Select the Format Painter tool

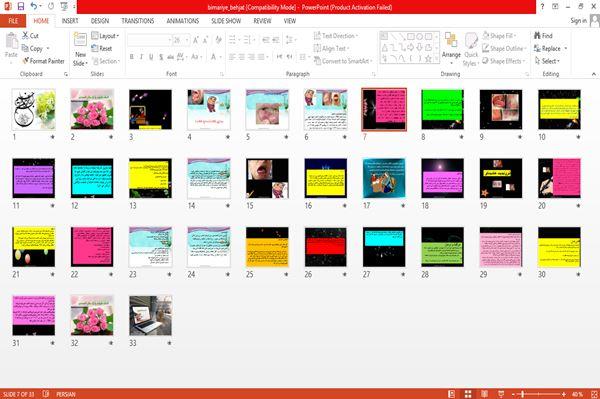pos(43,61)
